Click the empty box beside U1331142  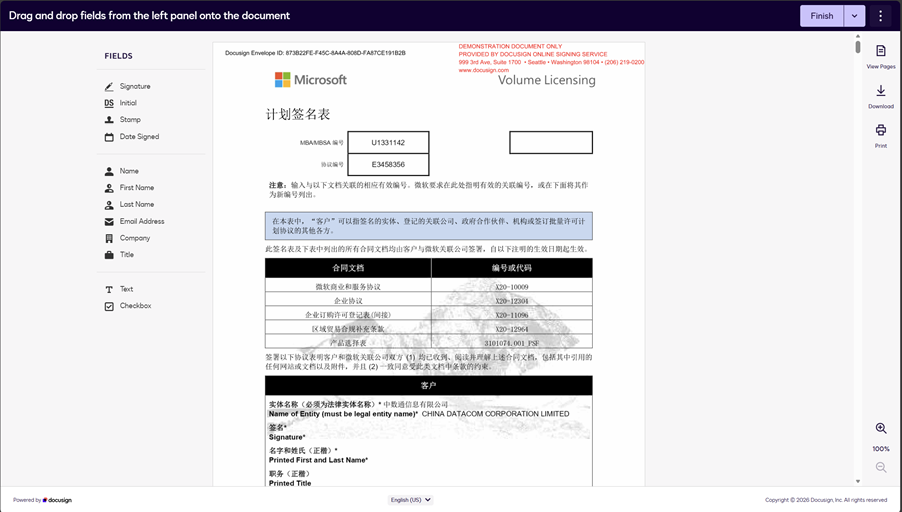click(551, 143)
